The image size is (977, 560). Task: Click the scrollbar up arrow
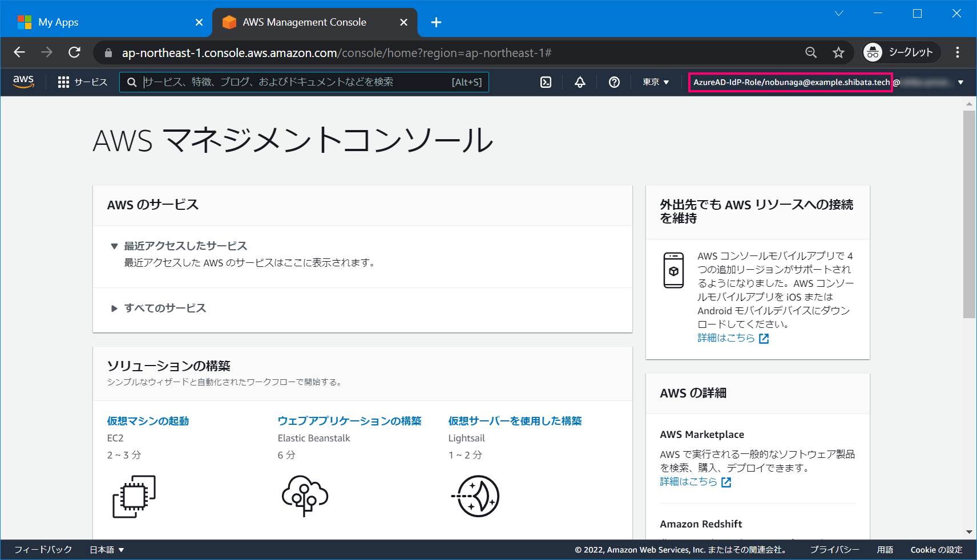click(969, 104)
